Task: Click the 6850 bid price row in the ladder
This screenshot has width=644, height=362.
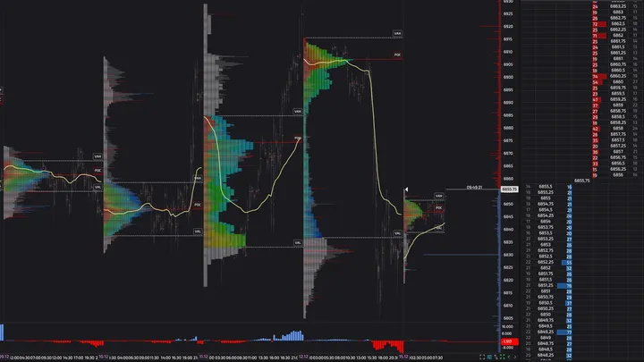Action: click(x=546, y=313)
